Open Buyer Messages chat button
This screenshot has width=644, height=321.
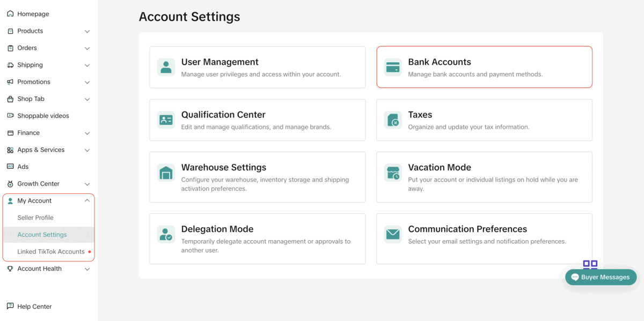click(601, 278)
